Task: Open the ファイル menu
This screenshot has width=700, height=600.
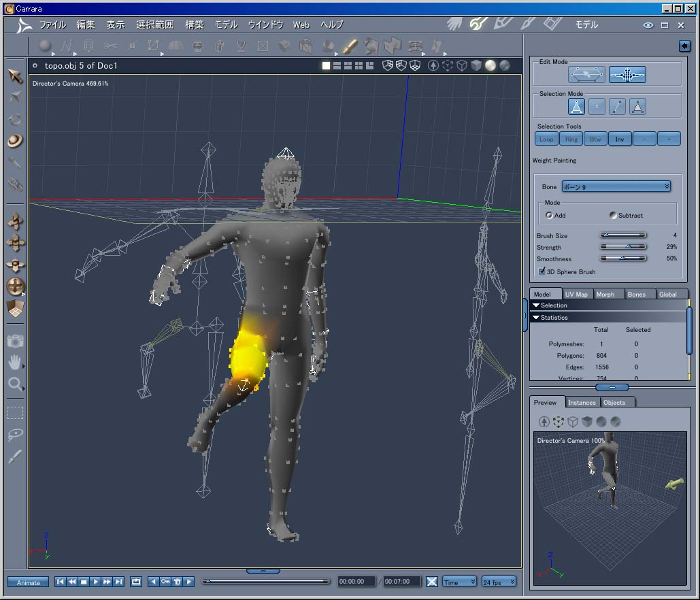Action: pyautogui.click(x=52, y=24)
